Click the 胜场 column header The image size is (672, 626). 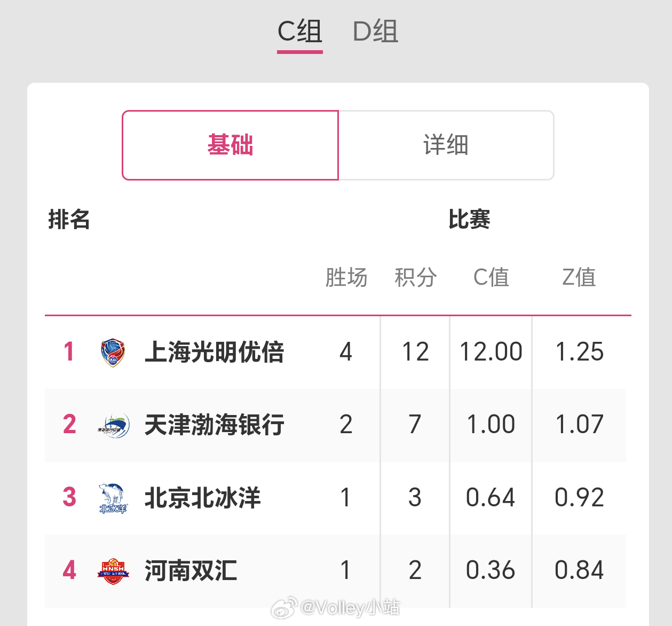(346, 277)
